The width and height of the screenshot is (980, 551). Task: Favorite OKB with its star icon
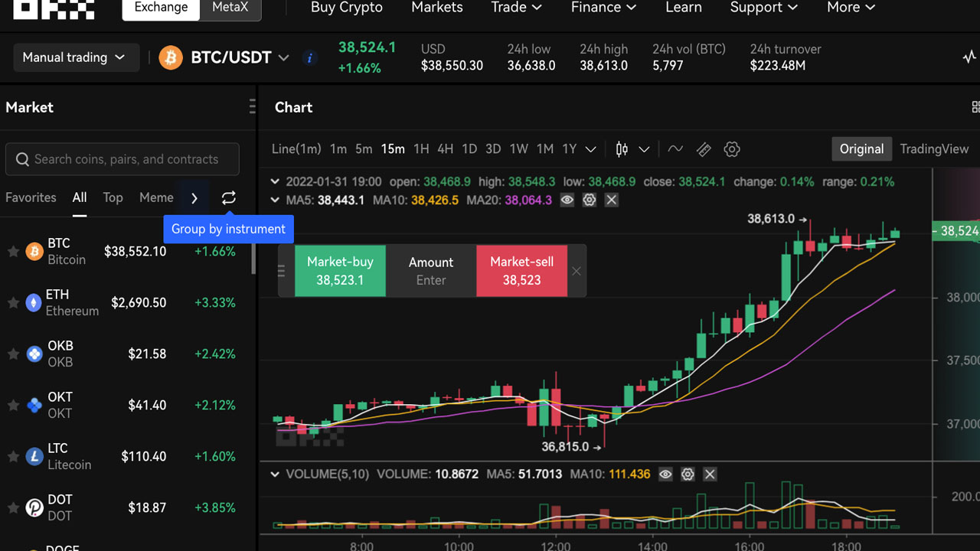(x=12, y=354)
